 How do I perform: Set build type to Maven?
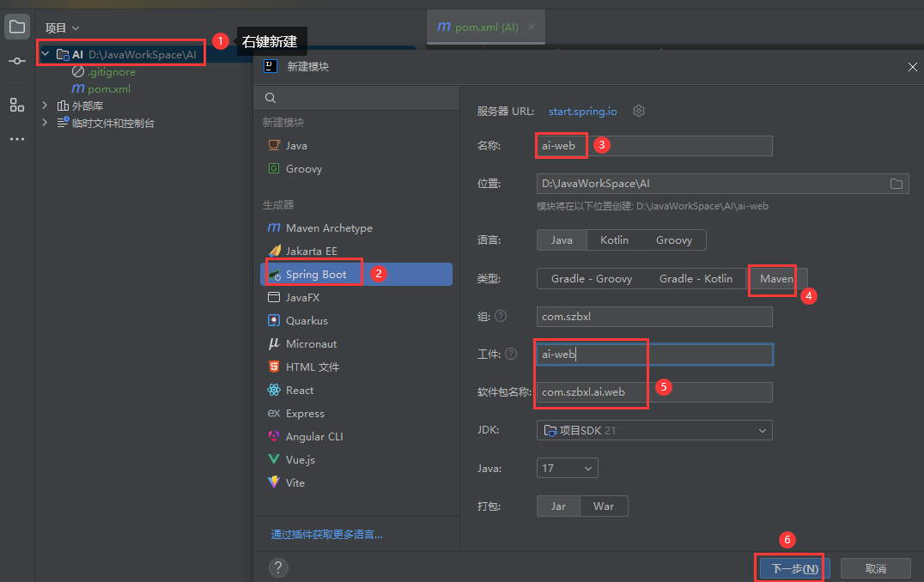click(x=776, y=279)
